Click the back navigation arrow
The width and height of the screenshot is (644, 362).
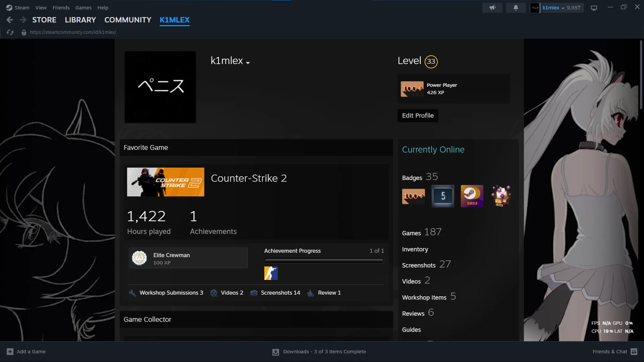point(10,20)
